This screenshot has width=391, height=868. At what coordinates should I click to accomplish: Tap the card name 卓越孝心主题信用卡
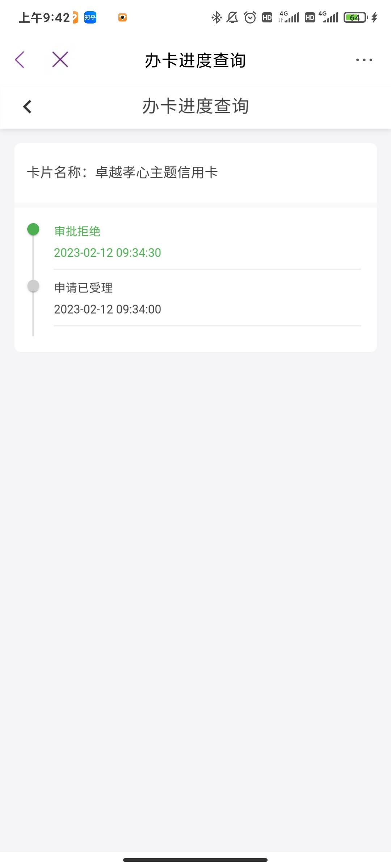coord(156,172)
